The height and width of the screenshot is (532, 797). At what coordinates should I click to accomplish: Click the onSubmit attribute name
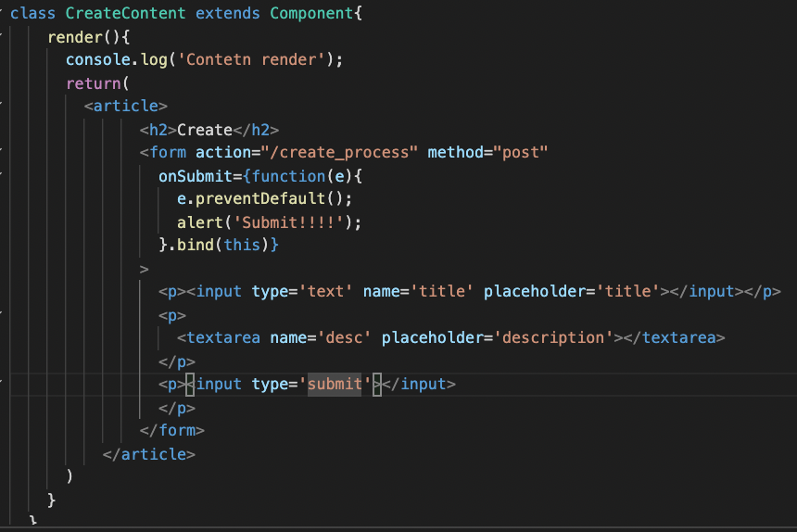point(196,176)
